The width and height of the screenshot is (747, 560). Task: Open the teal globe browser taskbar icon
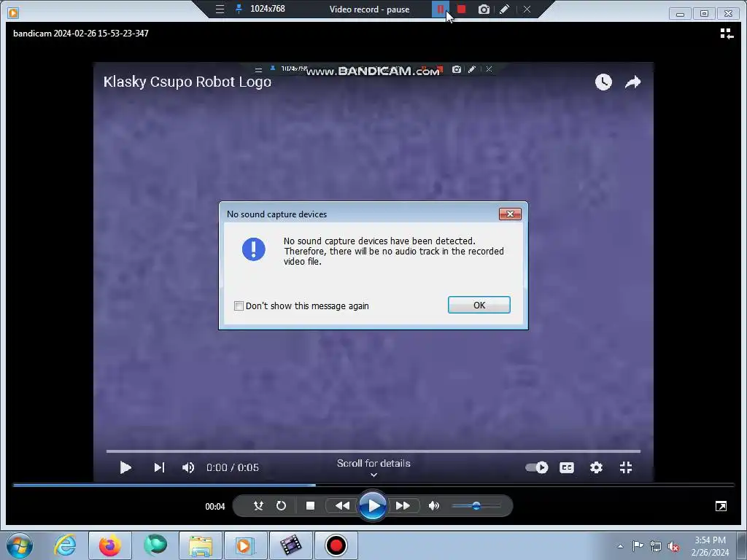point(155,545)
